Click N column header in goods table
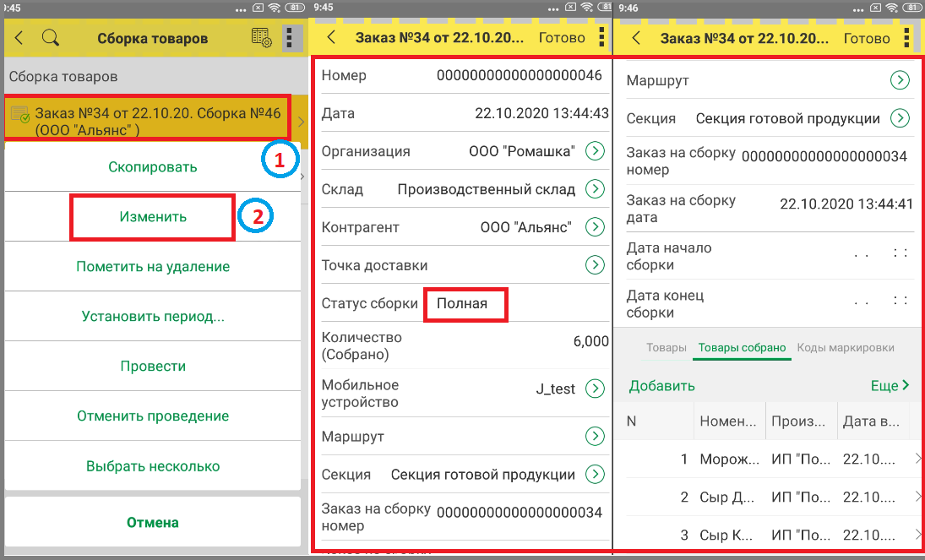This screenshot has width=925, height=560. point(655,421)
